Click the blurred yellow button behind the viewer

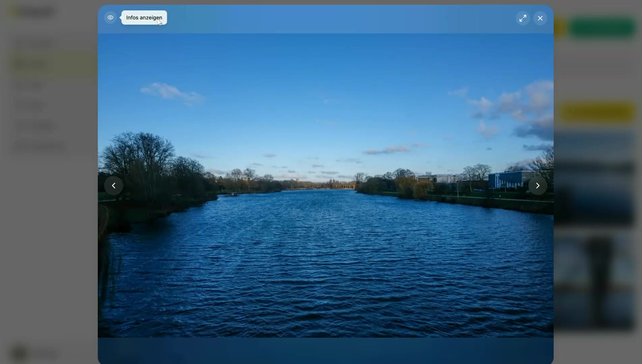click(599, 113)
